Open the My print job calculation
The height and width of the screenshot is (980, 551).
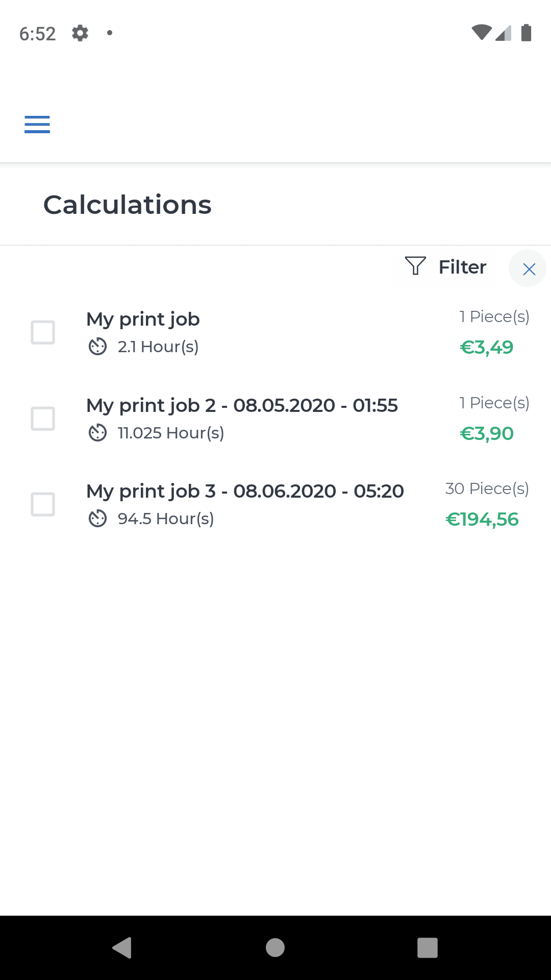tap(143, 320)
